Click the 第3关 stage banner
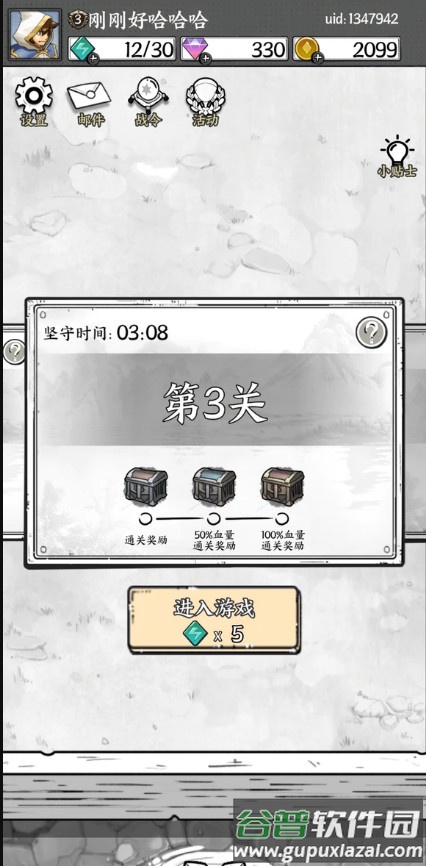Image resolution: width=426 pixels, height=866 pixels. point(214,400)
